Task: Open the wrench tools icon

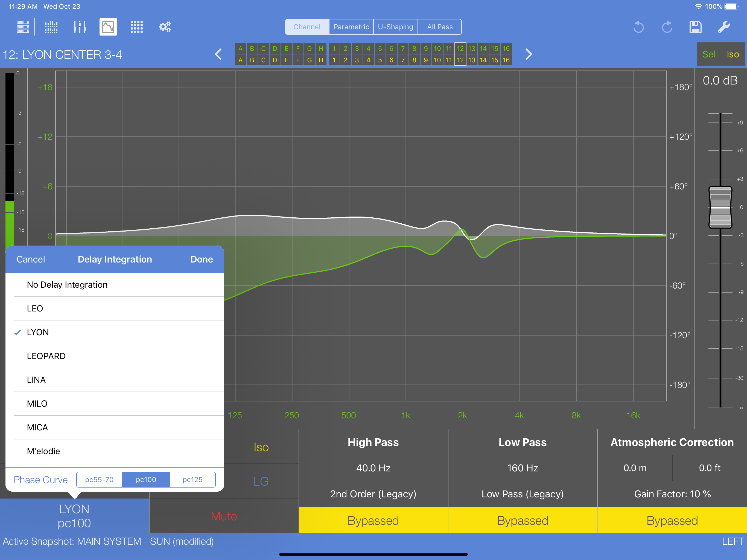Action: tap(724, 27)
